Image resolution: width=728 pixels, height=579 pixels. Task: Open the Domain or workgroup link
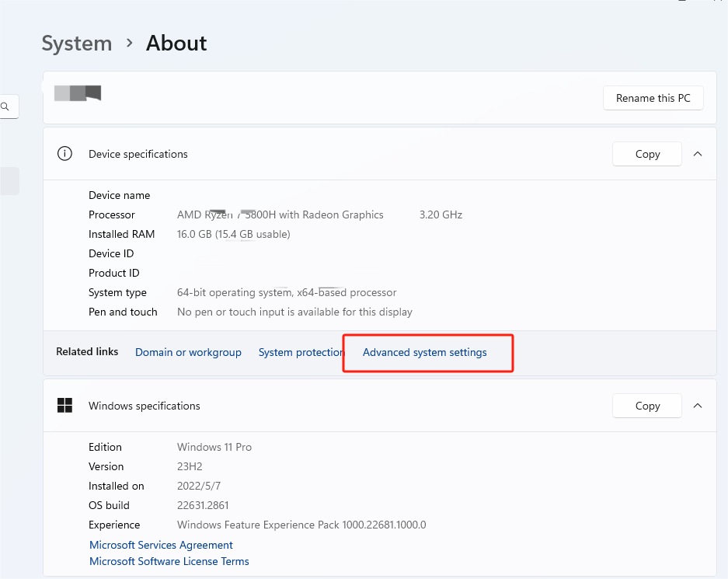(188, 352)
